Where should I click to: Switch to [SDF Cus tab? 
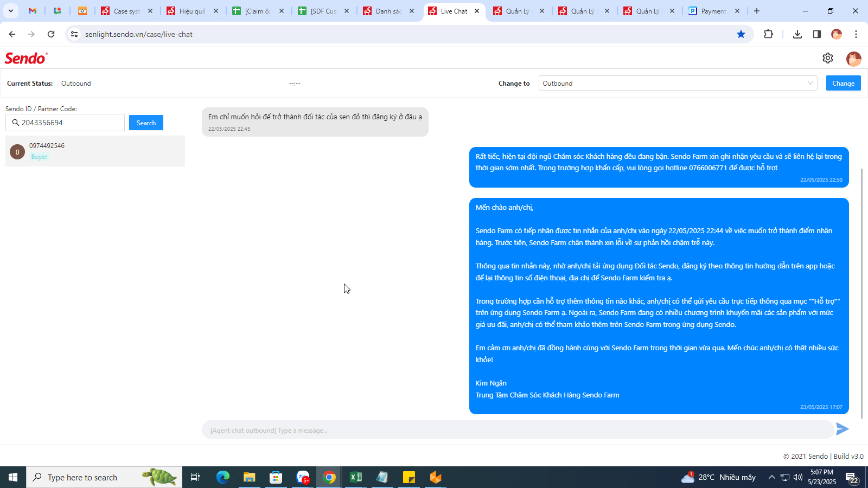323,11
